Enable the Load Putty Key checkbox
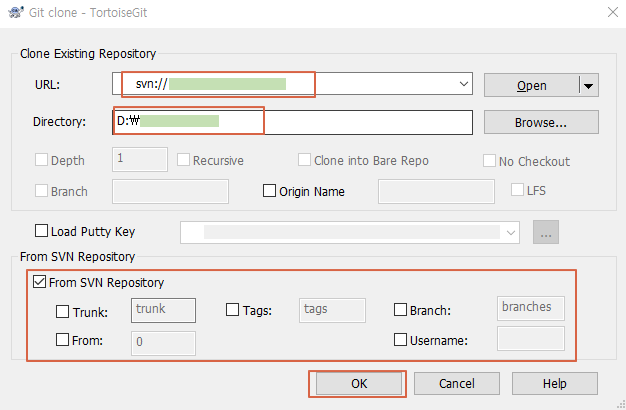 41,231
